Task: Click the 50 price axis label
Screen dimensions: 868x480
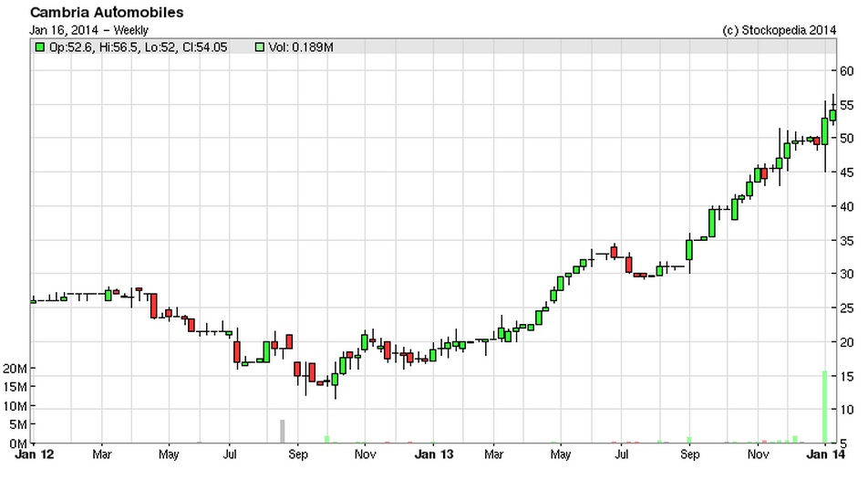Action: pyautogui.click(x=846, y=139)
